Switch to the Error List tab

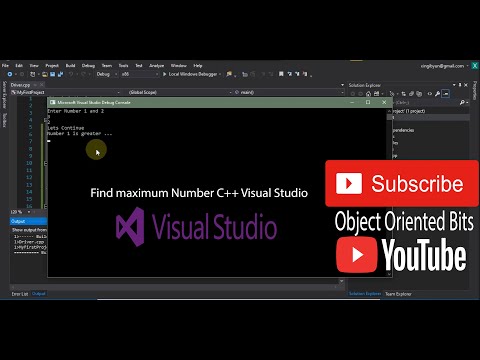click(20, 294)
